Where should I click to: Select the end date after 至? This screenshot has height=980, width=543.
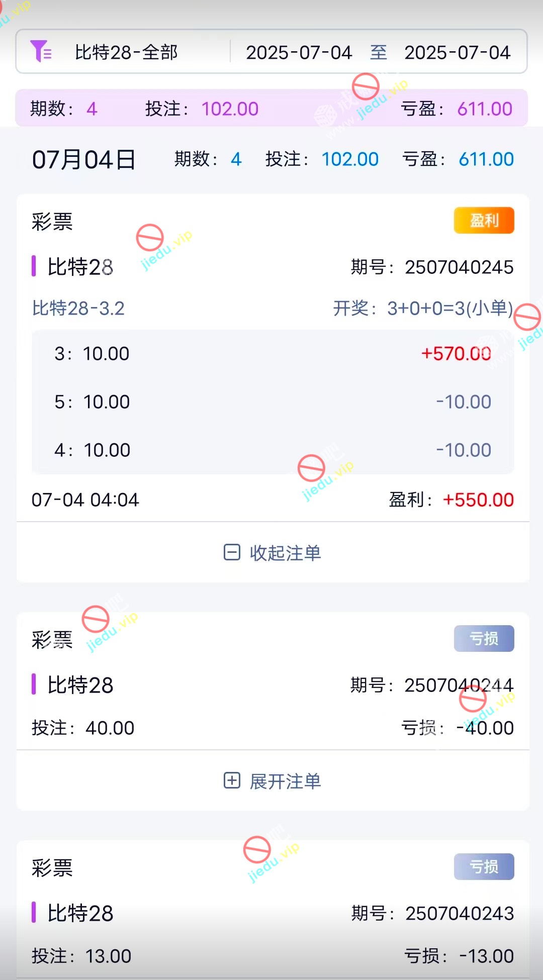point(457,53)
